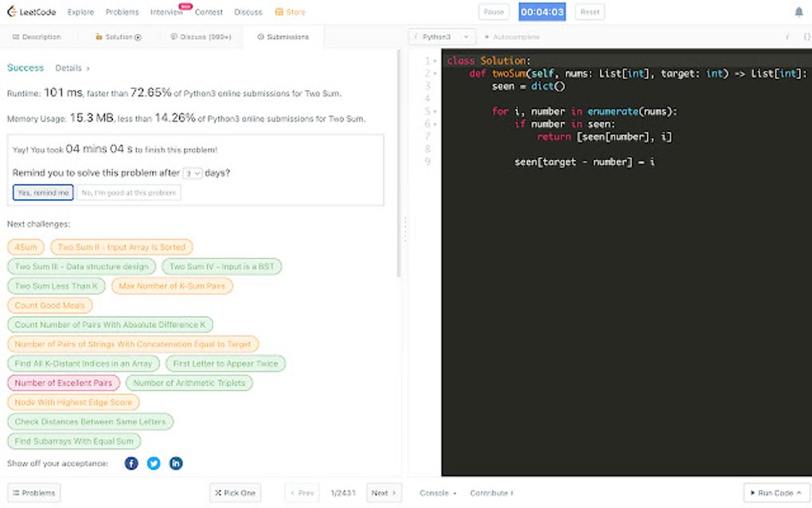Click Yes, remind me for the reminder
812x508 pixels.
pos(42,192)
